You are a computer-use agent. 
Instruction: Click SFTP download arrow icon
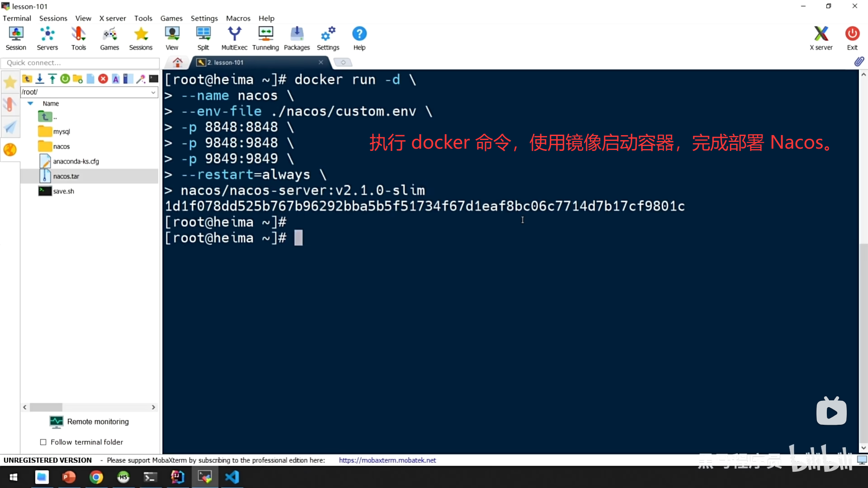40,79
